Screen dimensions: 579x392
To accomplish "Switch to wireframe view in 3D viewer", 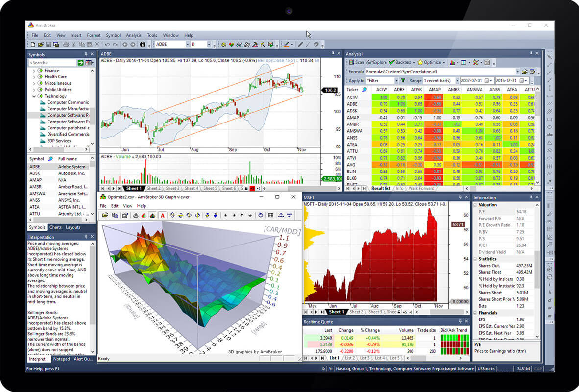I will tap(136, 215).
